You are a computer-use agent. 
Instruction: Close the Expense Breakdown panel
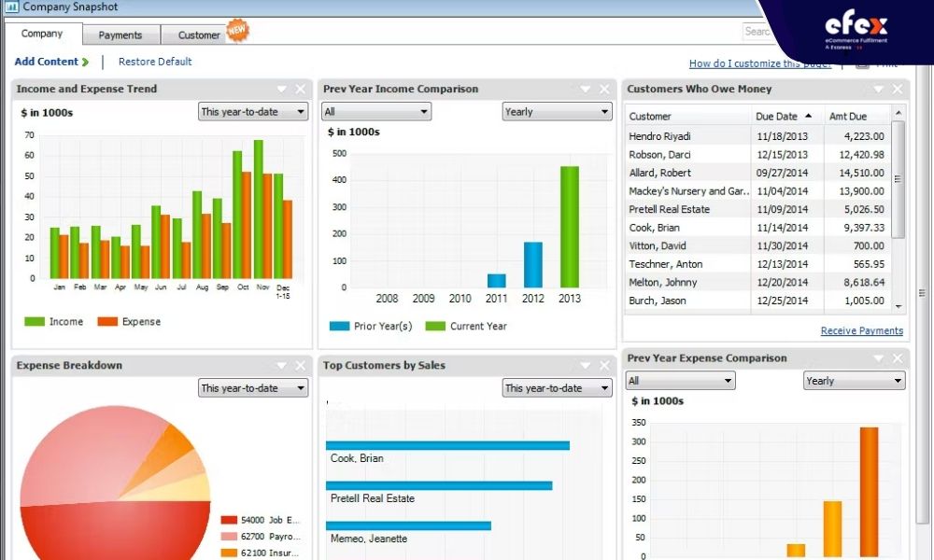tap(301, 365)
